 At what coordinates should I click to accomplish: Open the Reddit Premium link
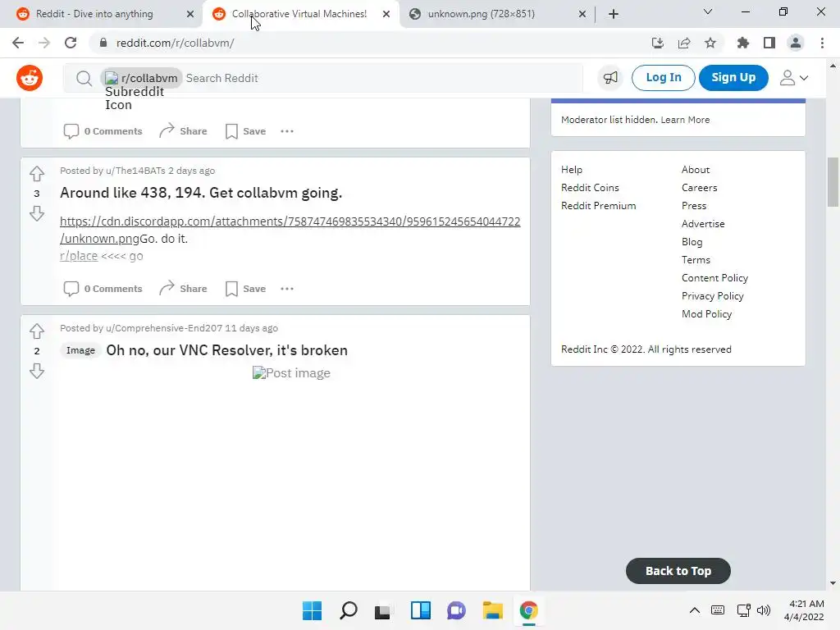(598, 206)
